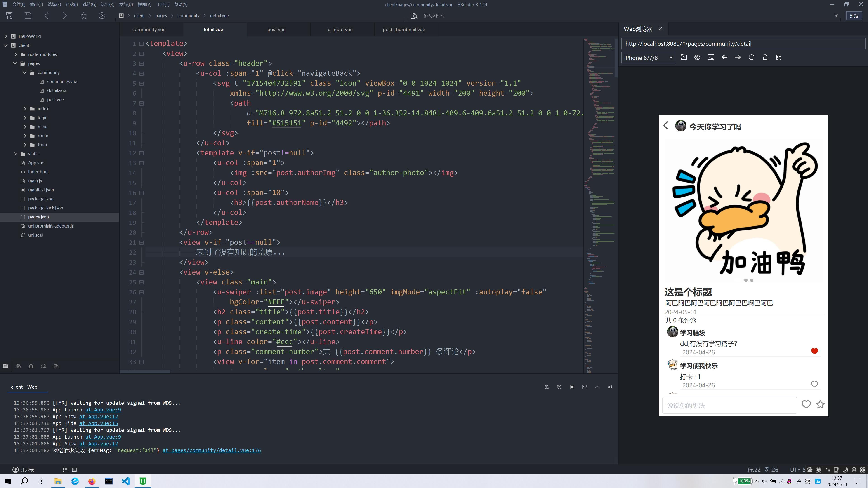This screenshot has height=488, width=868.
Task: Open the 运行(R) menu
Action: [108, 4]
